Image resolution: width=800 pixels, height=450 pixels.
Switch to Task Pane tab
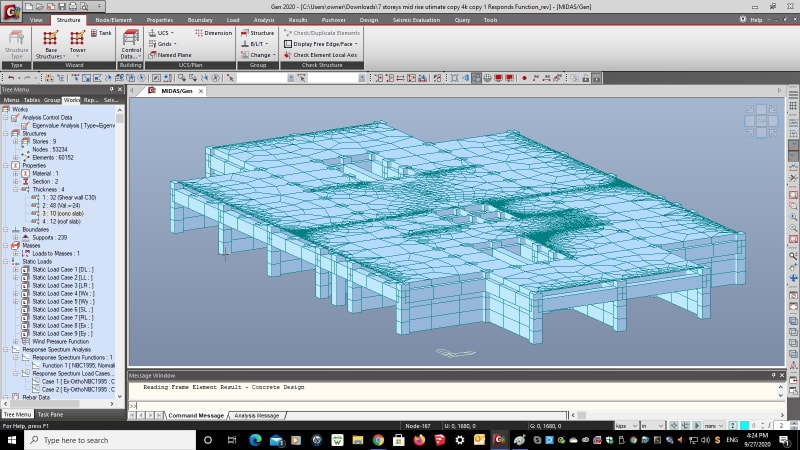point(50,414)
